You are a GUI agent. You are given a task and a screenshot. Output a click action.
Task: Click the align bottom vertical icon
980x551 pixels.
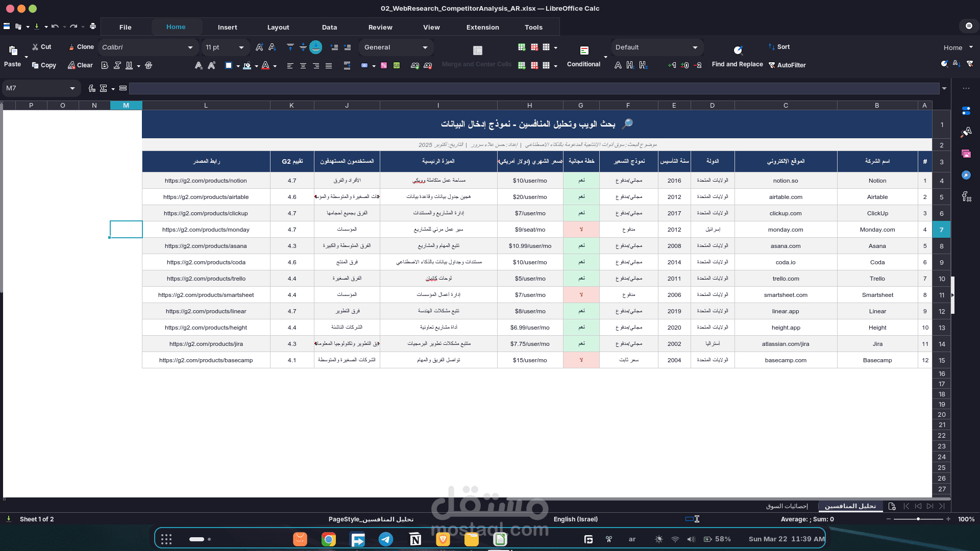point(316,47)
